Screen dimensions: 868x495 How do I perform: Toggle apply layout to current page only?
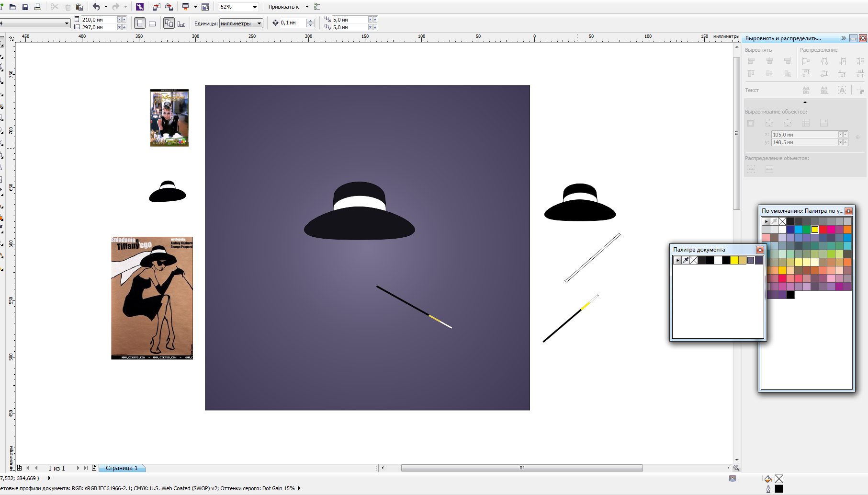click(181, 23)
